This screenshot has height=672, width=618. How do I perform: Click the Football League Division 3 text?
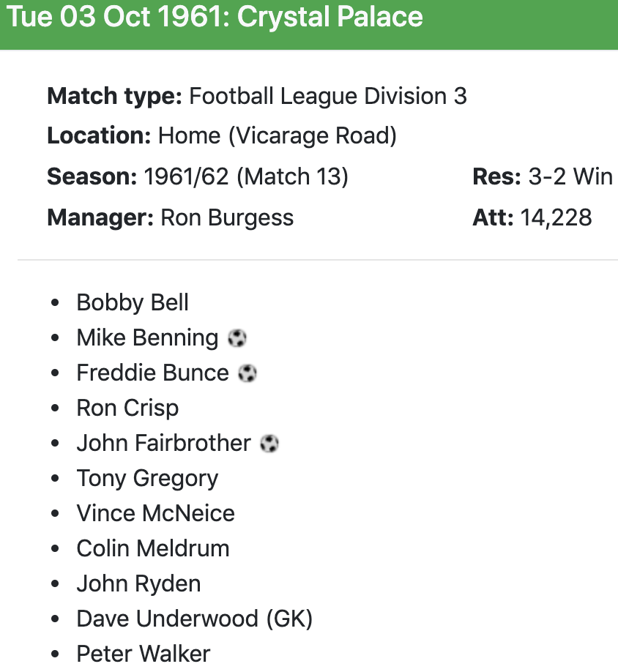click(x=328, y=97)
